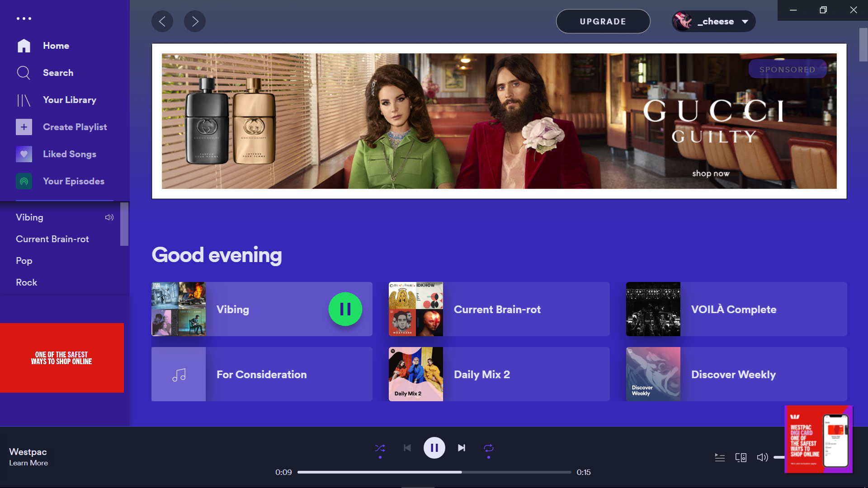868x488 pixels.
Task: Open Liked Songs heart icon
Action: pos(24,154)
